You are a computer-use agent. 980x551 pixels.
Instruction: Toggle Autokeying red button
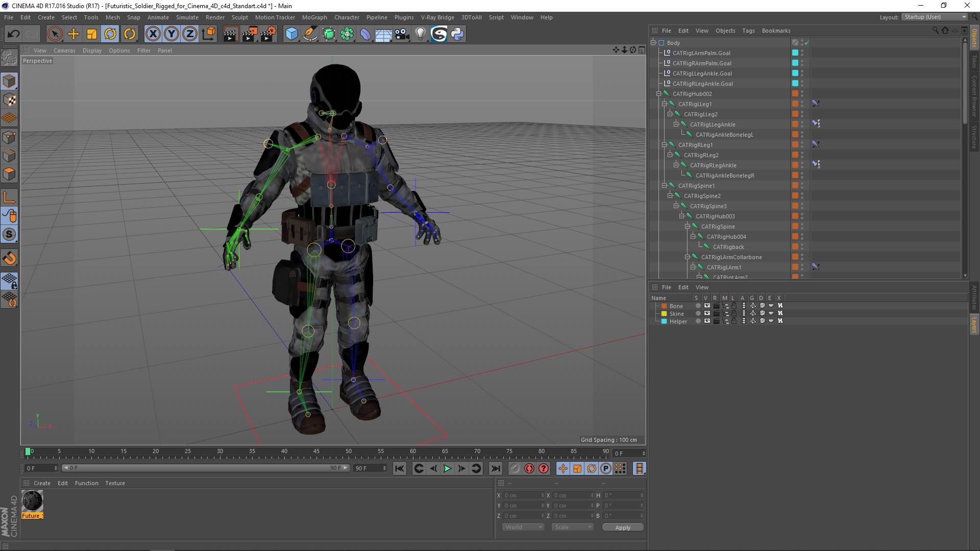529,468
